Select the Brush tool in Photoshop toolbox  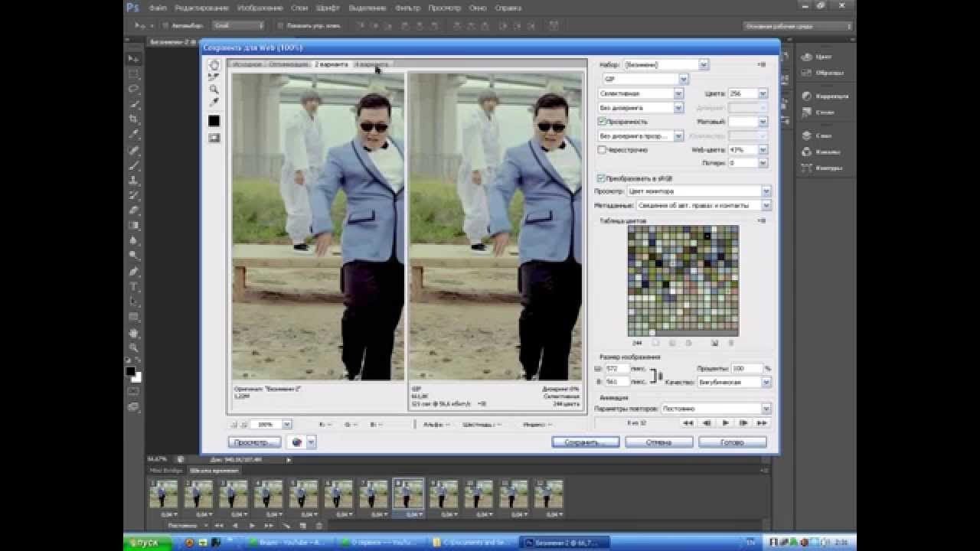[134, 165]
